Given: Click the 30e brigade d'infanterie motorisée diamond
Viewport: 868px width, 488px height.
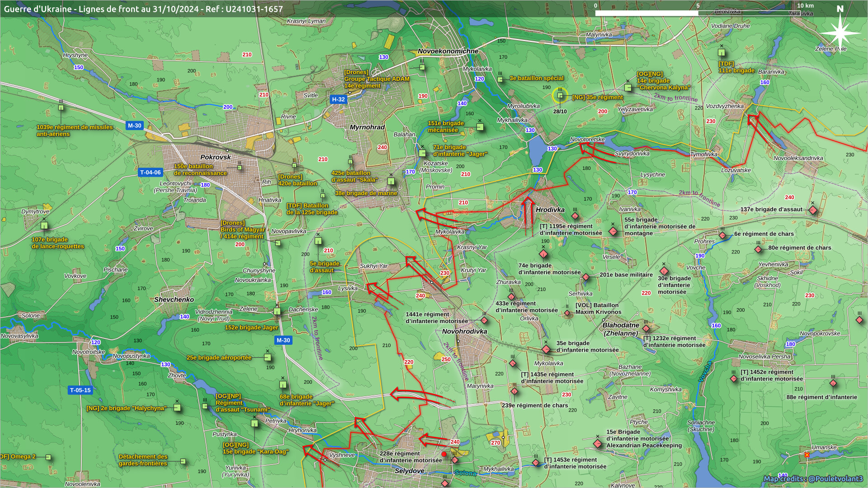Looking at the screenshot, I should click(x=664, y=271).
